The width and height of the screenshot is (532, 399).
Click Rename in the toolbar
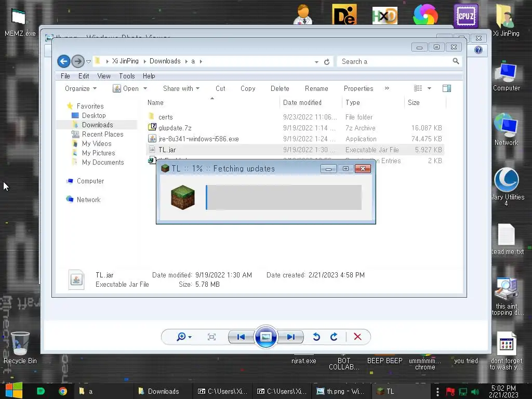click(x=316, y=88)
